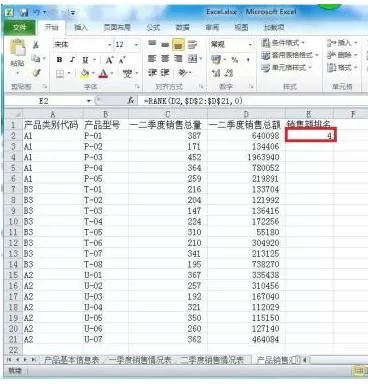Open the 二季度销售情况表 sheet tab
This screenshot has width=368, height=384.
[x=212, y=360]
